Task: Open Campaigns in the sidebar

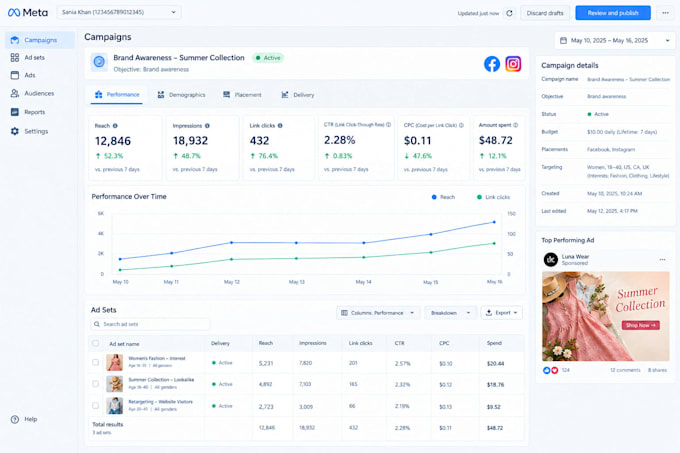Action: 40,40
